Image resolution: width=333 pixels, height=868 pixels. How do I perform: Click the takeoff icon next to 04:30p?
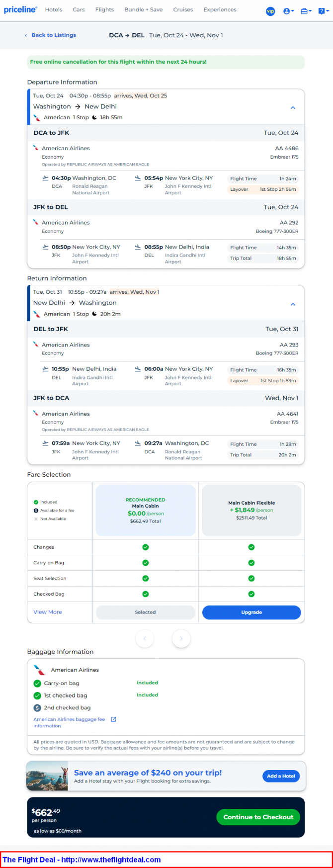tap(45, 177)
